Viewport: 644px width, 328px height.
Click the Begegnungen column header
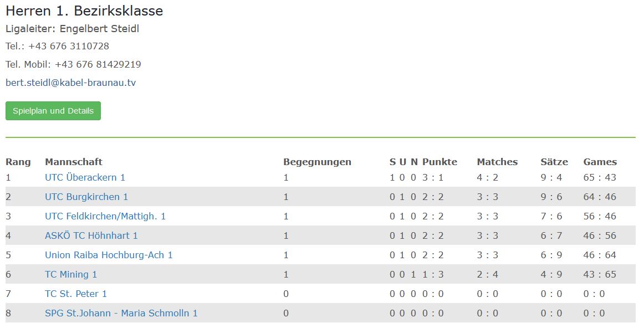coord(317,162)
